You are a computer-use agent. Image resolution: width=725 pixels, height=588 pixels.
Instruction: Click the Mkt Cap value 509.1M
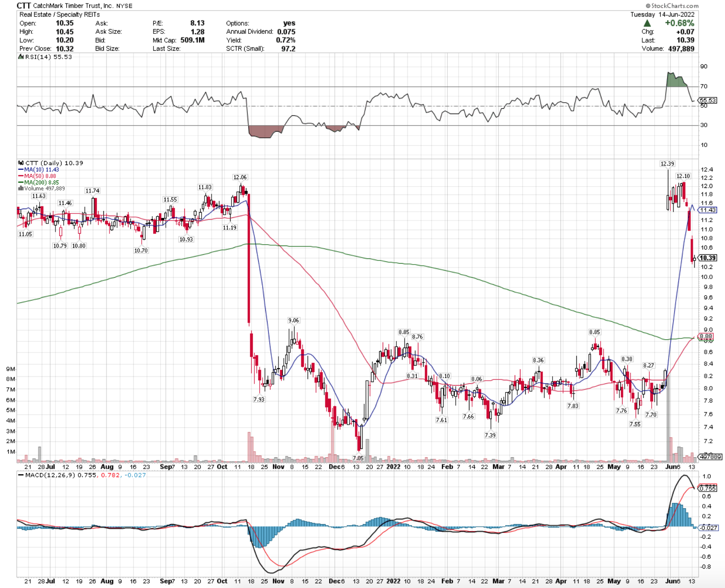pos(192,40)
